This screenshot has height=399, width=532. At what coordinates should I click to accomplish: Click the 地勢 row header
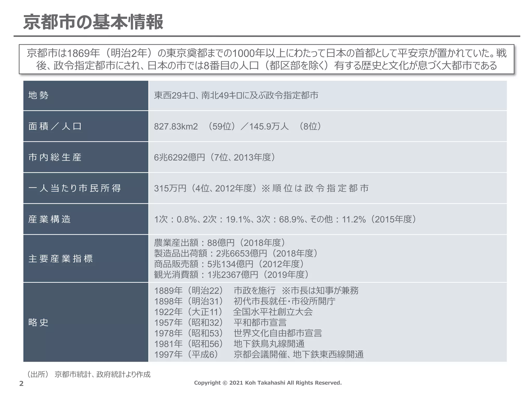86,95
